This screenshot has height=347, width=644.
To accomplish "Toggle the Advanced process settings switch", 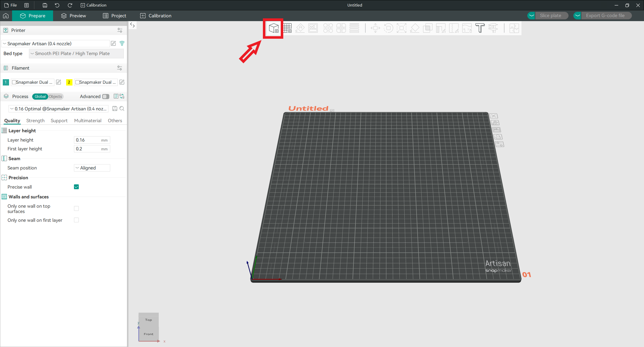I will [105, 96].
